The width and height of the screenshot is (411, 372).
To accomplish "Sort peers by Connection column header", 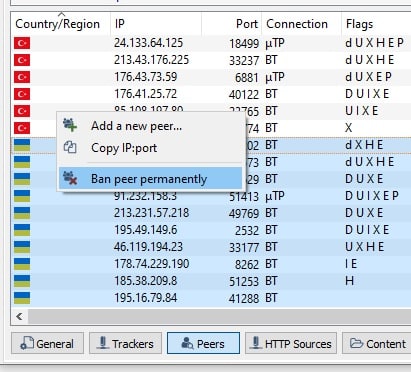I will point(302,24).
